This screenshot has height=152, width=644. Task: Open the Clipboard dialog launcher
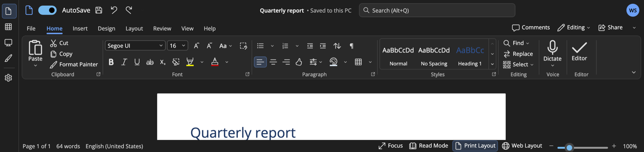coord(98,74)
